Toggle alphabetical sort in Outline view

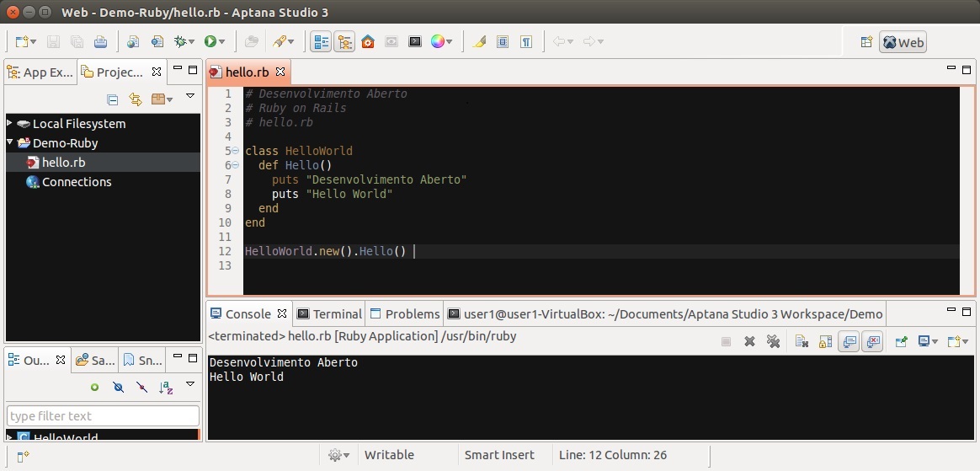(166, 388)
